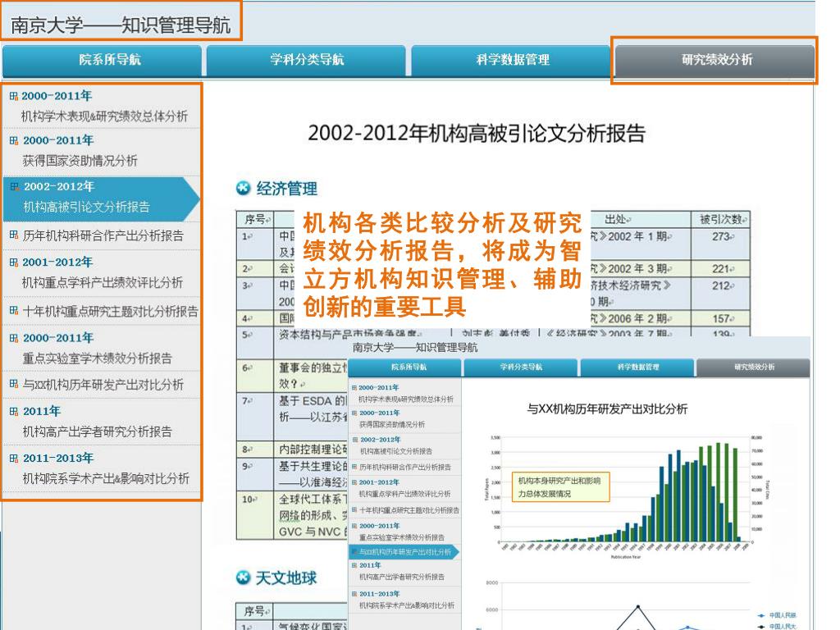Click citation count 157 cell
Viewport: 840px width, 630px height.
point(720,318)
